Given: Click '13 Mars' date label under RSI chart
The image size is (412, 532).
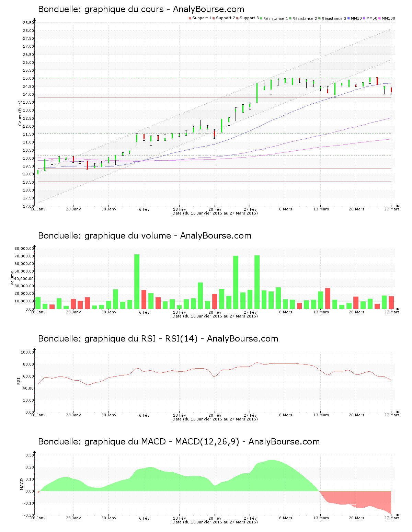Looking at the screenshot, I should pos(321,415).
